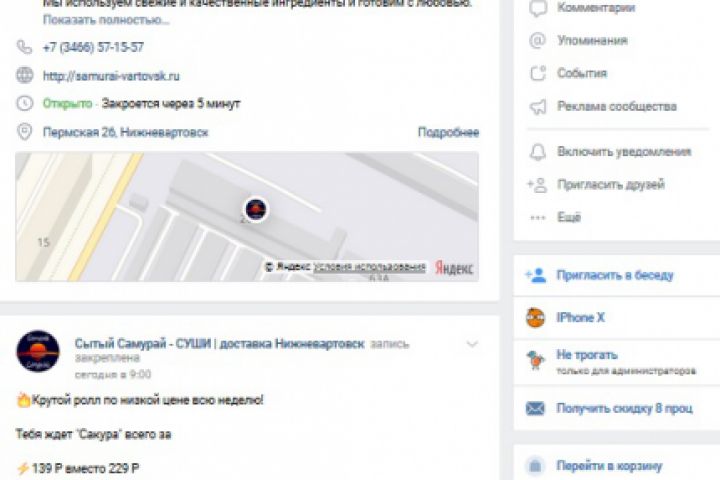
Task: Click Подробнее link next to address
Action: (448, 132)
